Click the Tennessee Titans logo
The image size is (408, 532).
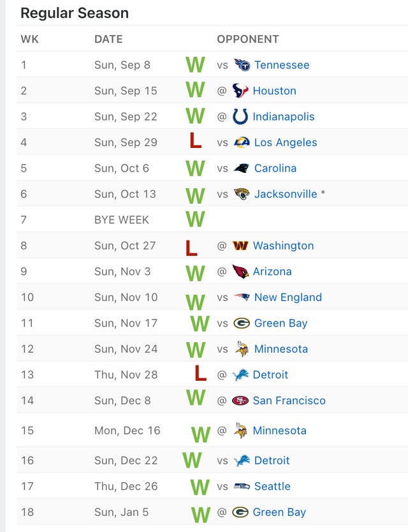tap(240, 64)
